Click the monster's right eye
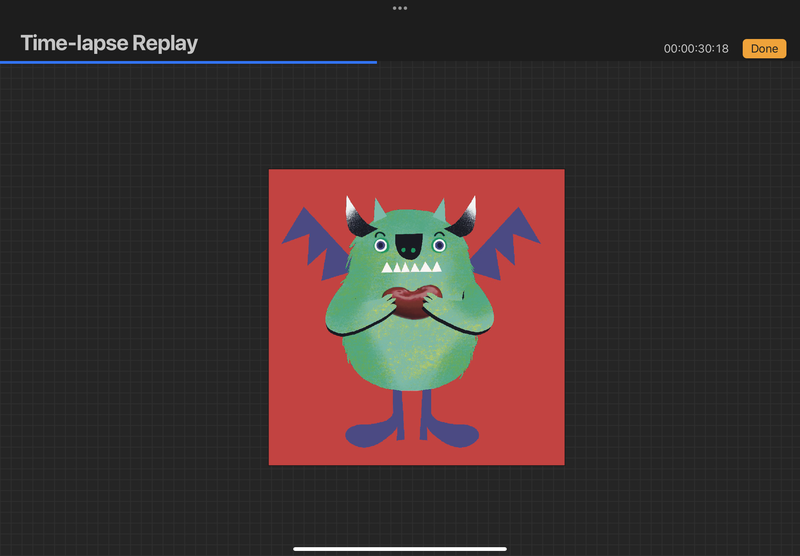 tap(438, 245)
